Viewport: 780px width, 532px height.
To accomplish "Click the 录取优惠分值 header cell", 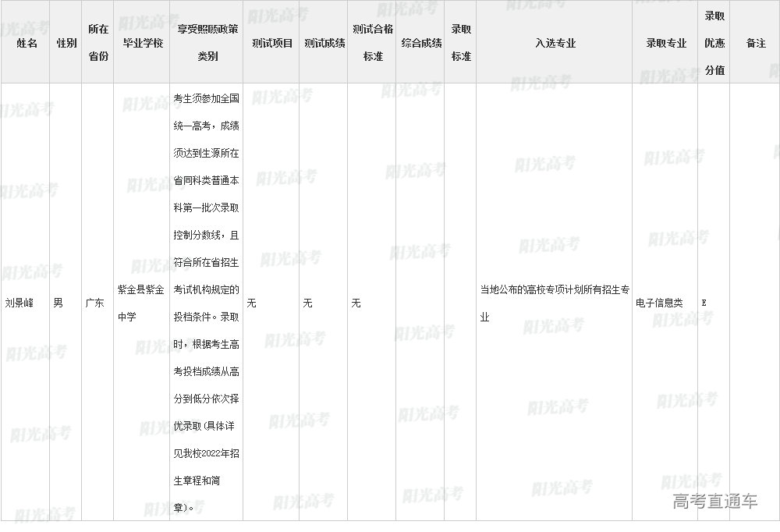I will [x=714, y=43].
